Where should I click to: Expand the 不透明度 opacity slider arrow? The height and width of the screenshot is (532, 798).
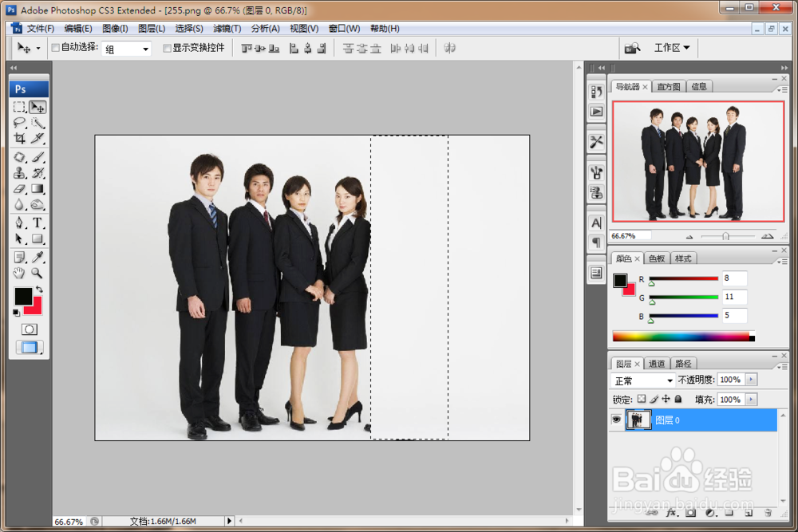coord(751,380)
